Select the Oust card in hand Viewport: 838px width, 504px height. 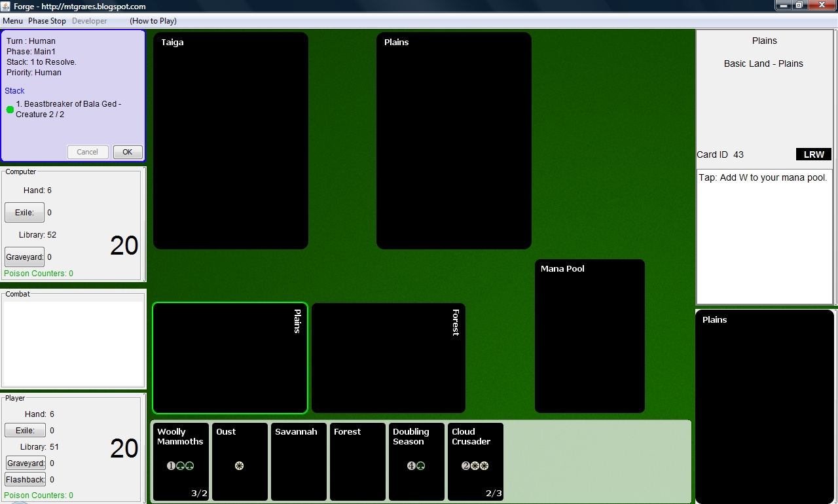pyautogui.click(x=240, y=461)
